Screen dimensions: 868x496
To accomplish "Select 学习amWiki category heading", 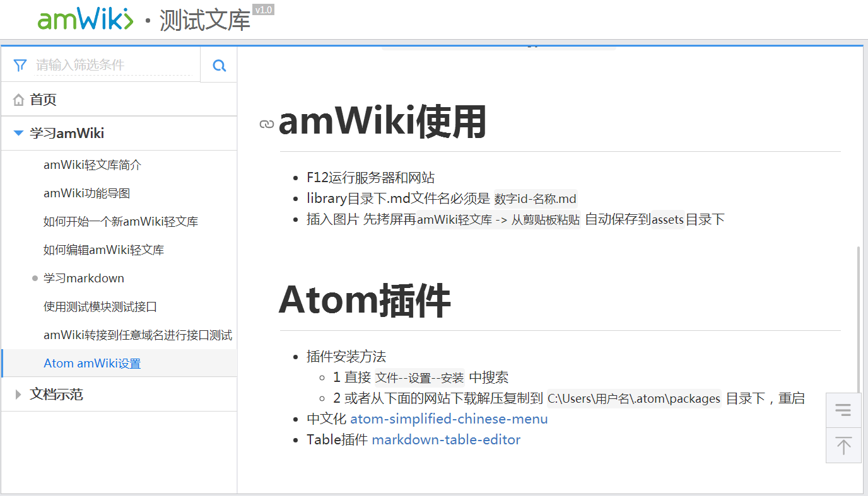I will [67, 134].
